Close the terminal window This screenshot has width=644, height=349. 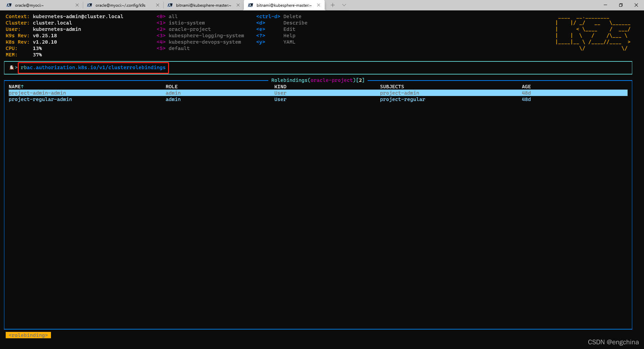pos(636,5)
